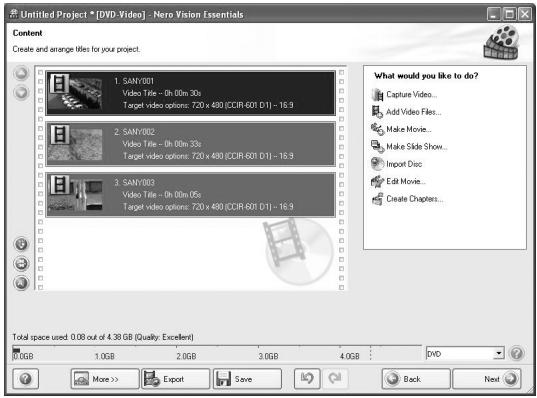This screenshot has height=398, width=537.
Task: Open Capture Video link
Action: click(411, 95)
